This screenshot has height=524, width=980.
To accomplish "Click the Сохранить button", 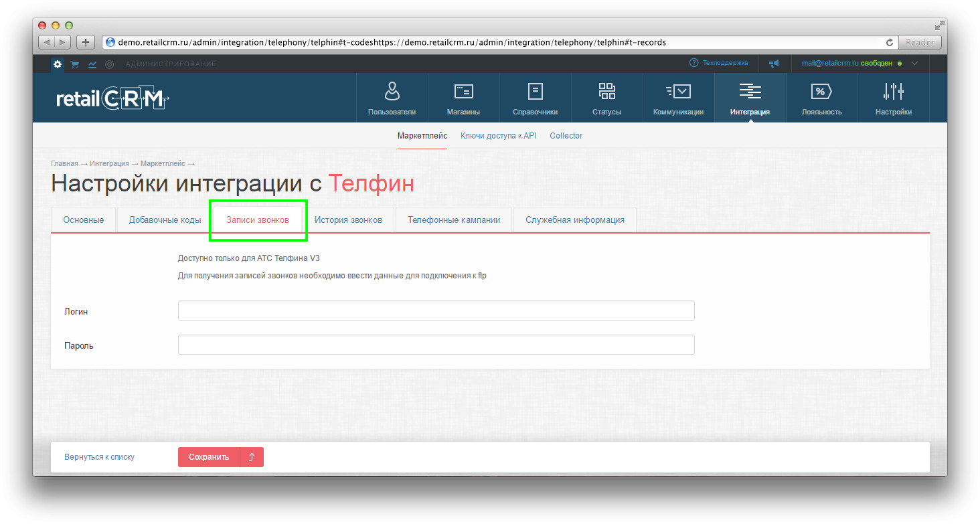I will 209,457.
